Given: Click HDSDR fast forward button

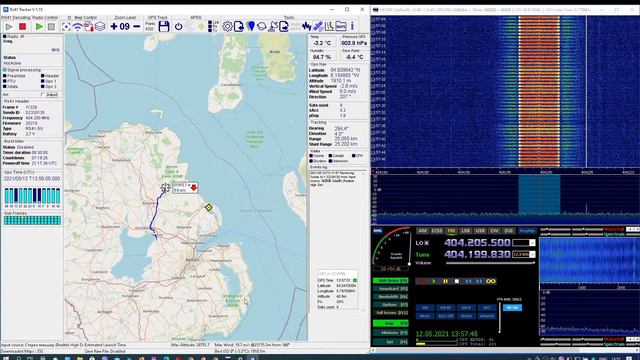Looking at the screenshot, I should [x=480, y=281].
